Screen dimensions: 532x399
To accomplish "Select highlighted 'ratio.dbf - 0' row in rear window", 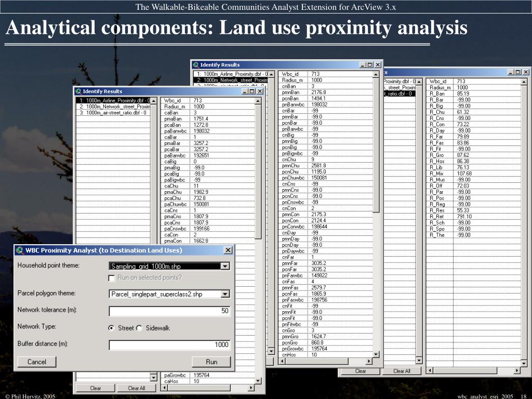I will 399,94.
